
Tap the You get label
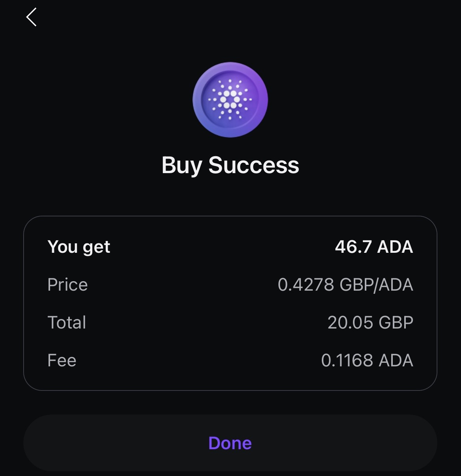pyautogui.click(x=79, y=248)
